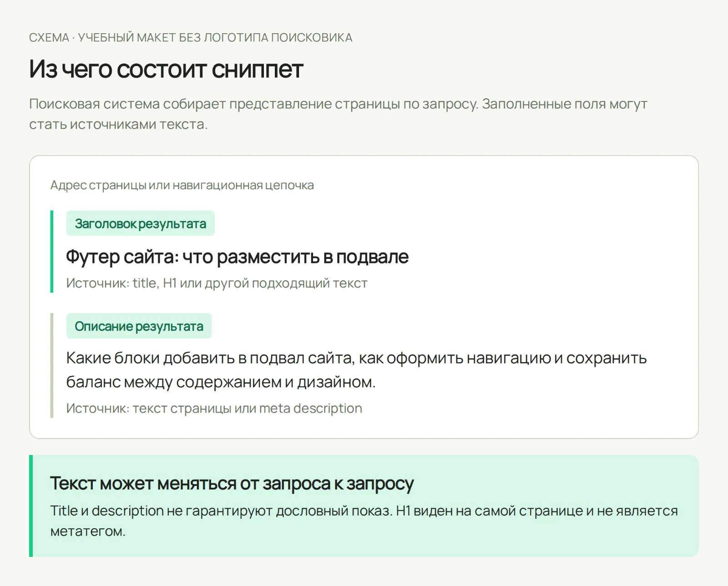Click the caption 'СХЕМА · УЧЕБНЫЙ МАКЕТ БЕЗ ЛОГОТИПА ПОИСКОВИКА'
Screen dimensions: 728x586
[191, 37]
